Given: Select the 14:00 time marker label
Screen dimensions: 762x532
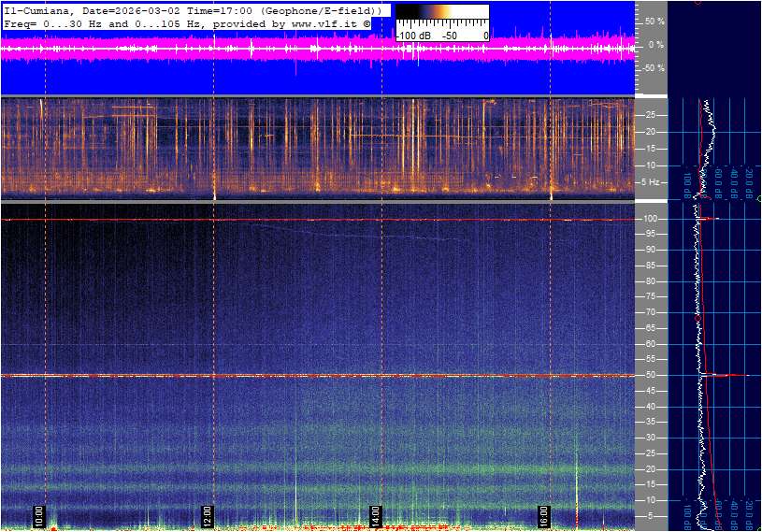Looking at the screenshot, I should click(375, 516).
